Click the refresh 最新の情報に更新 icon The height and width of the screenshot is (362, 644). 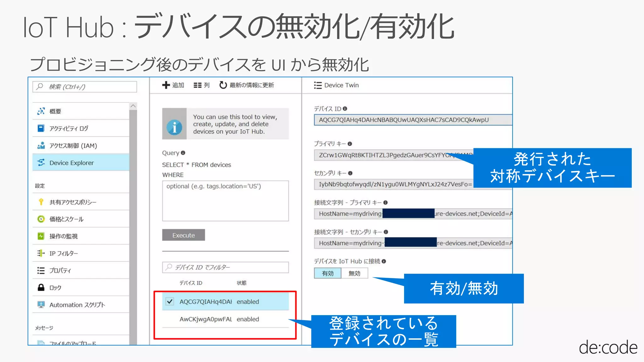point(223,85)
